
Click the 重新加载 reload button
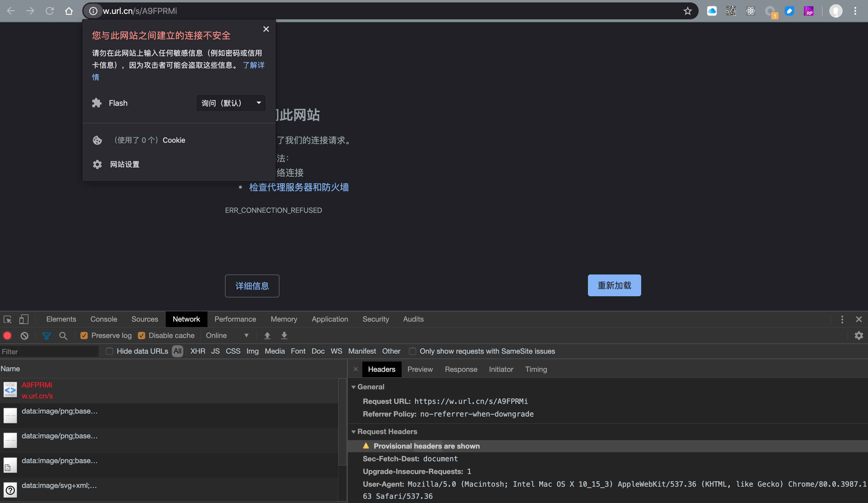click(x=614, y=285)
